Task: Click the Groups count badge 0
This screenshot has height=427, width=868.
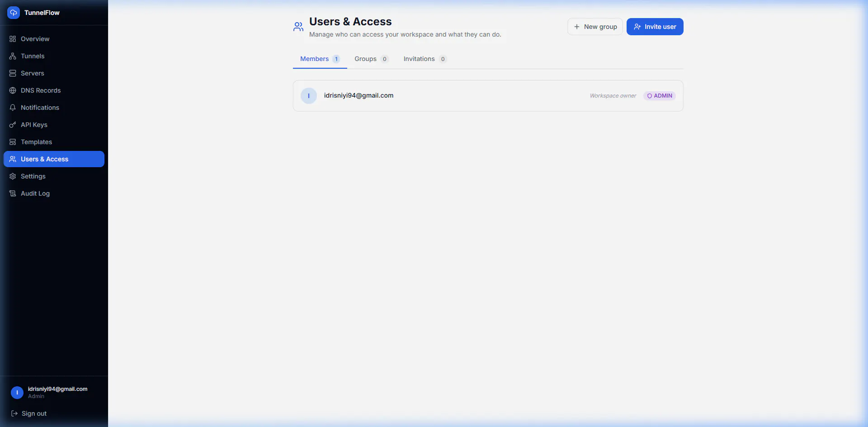Action: (385, 59)
